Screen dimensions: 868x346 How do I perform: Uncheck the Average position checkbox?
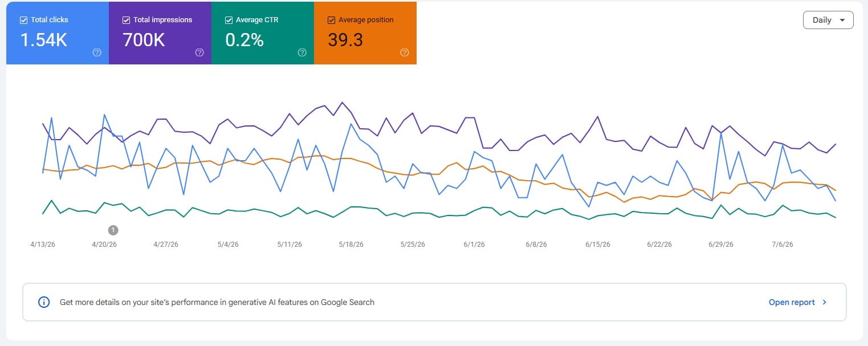click(331, 20)
